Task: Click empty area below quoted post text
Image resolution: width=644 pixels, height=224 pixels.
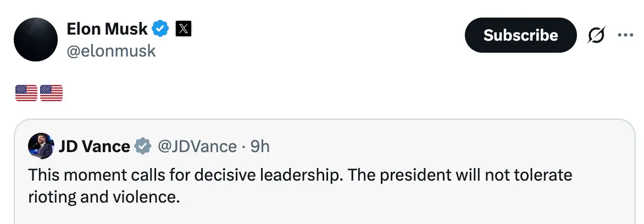Action: pyautogui.click(x=330, y=215)
